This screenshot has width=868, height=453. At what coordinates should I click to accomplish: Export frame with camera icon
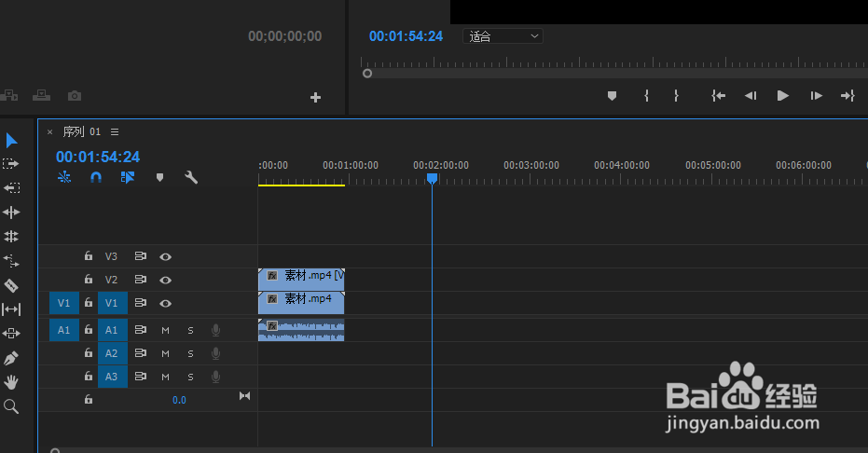[75, 96]
